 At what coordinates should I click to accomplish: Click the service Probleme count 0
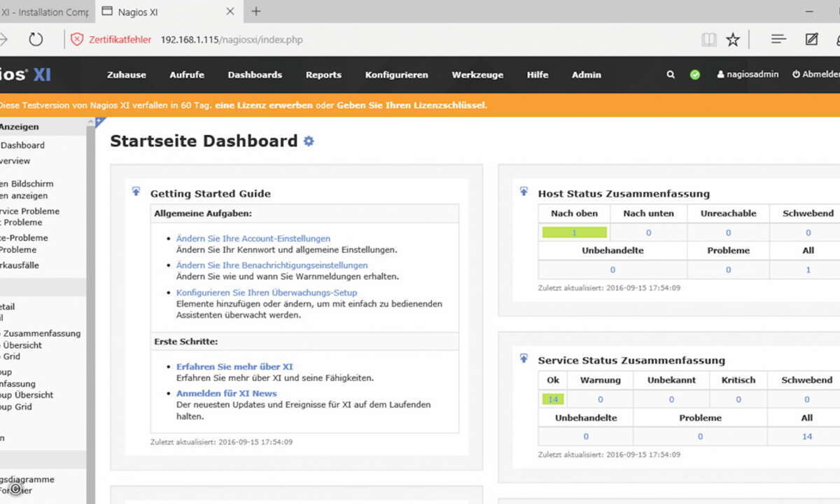pos(700,436)
